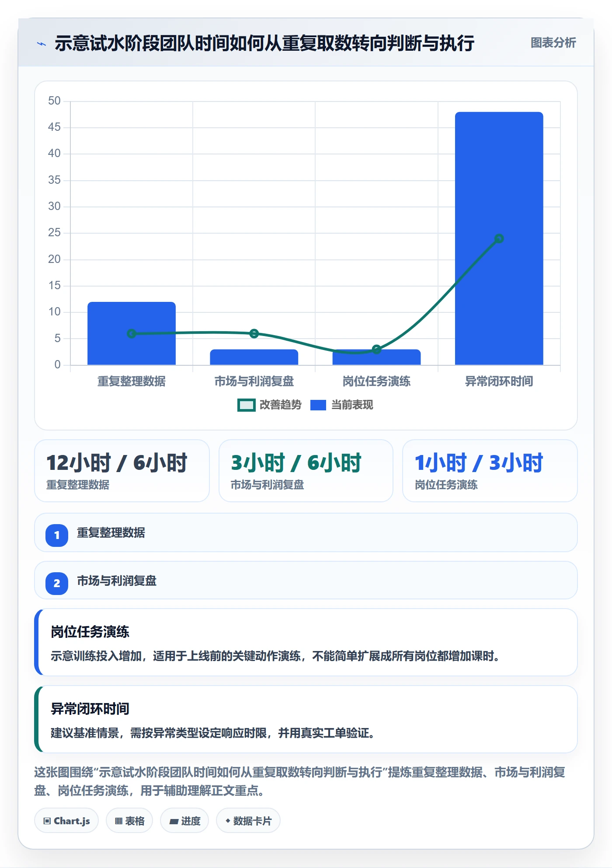Click the chart title 示意试水阶段团队时间
This screenshot has height=868, width=612.
(x=264, y=43)
